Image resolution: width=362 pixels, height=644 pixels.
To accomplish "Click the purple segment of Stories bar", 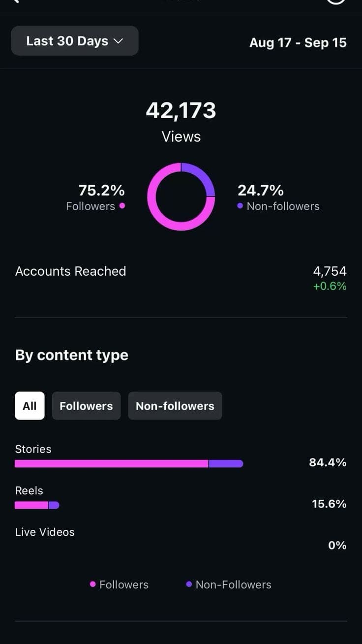I will coord(226,463).
